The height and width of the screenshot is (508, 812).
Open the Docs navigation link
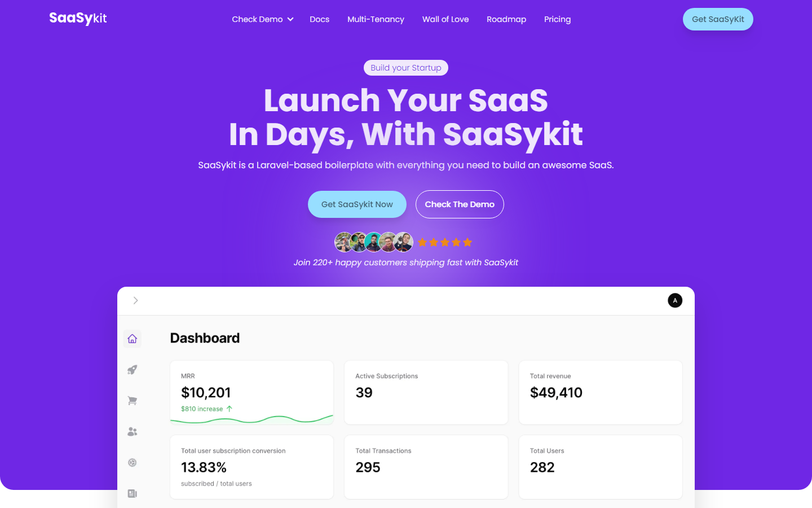[x=319, y=19]
